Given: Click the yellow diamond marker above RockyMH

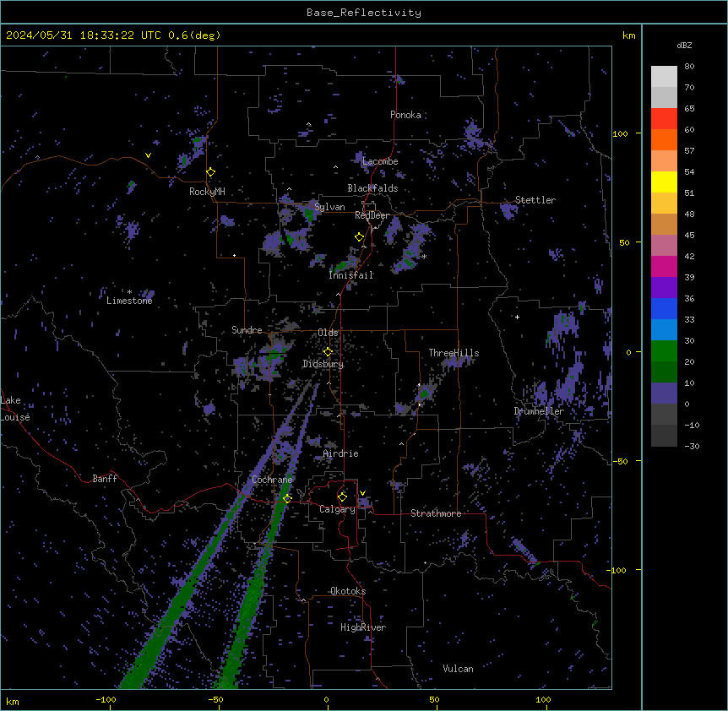Looking at the screenshot, I should tap(211, 172).
